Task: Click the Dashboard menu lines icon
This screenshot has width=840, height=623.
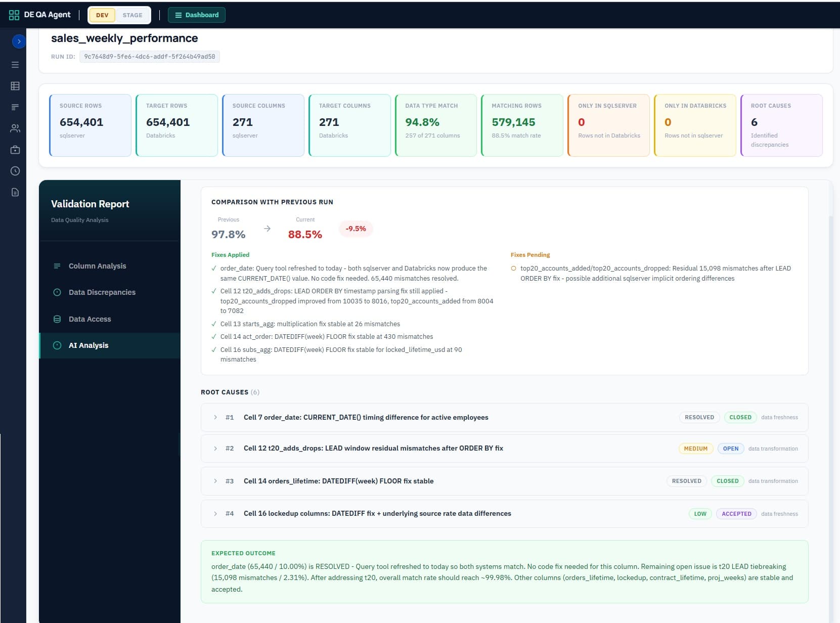Action: pyautogui.click(x=178, y=15)
